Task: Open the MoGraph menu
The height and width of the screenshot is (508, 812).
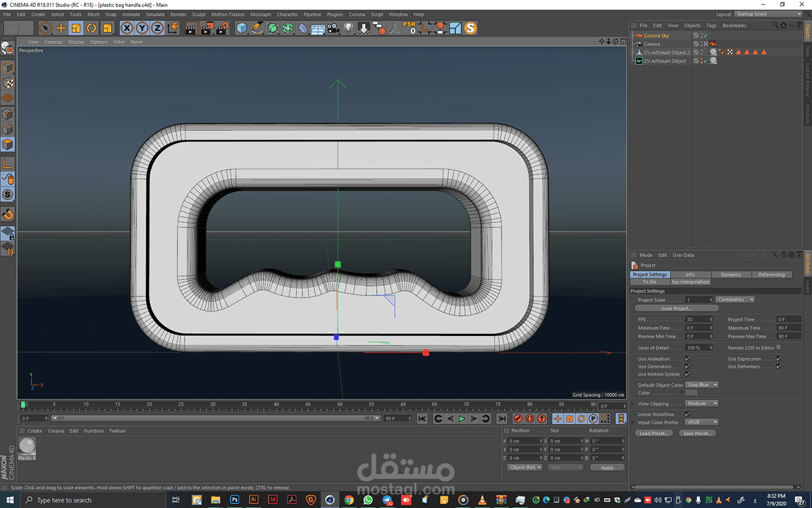Action: [261, 14]
